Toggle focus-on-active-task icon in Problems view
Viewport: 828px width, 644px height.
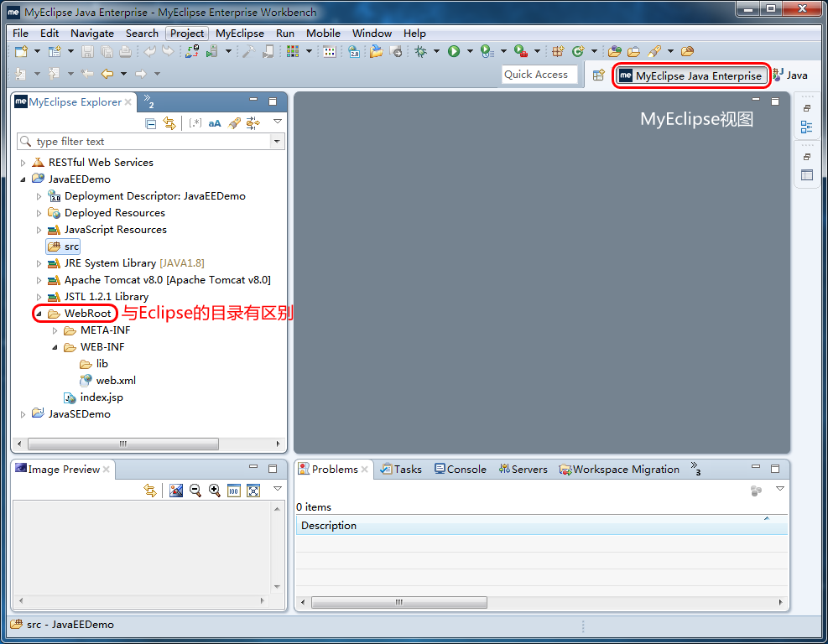pyautogui.click(x=756, y=491)
